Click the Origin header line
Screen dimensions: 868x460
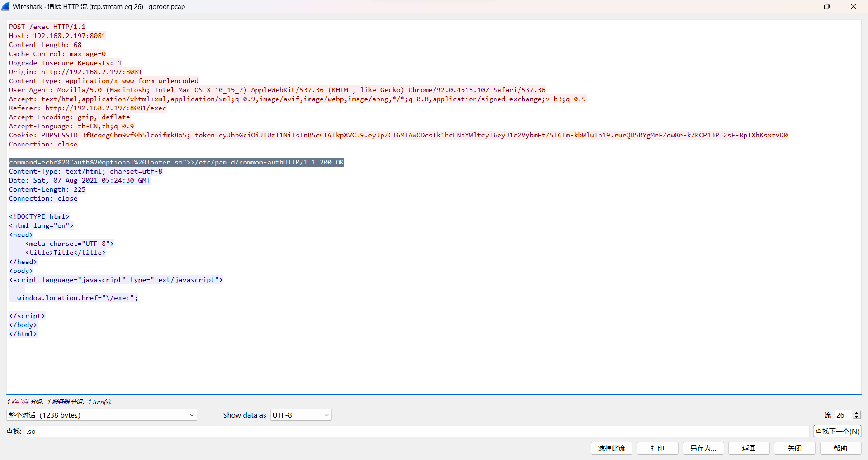coord(75,72)
